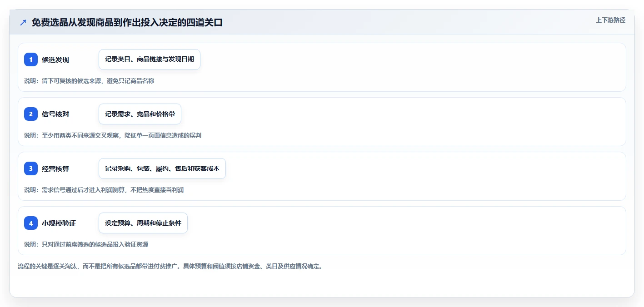Click the step 3 number badge
Viewport: 644px width, 307px height.
click(31, 168)
